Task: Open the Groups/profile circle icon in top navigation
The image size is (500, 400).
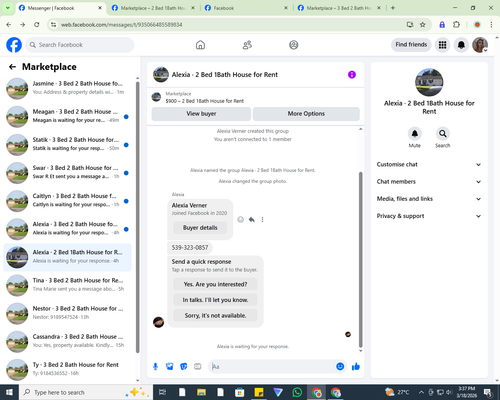Action: pos(294,45)
